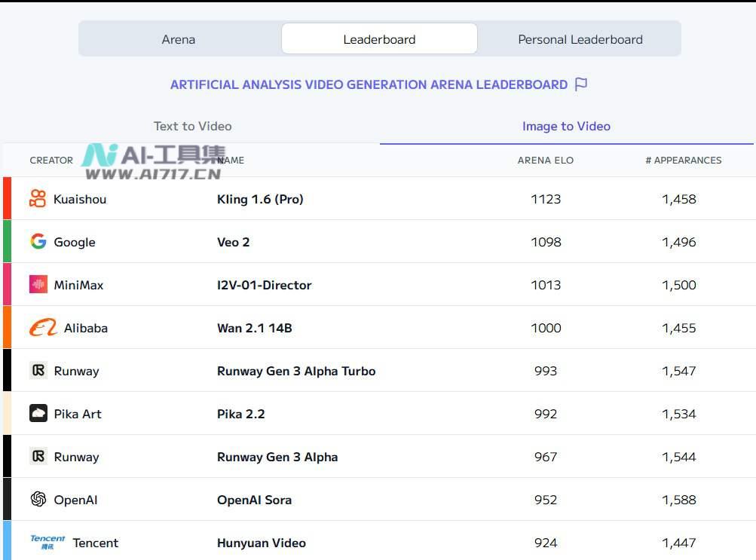Click the Pika 2.2 model name

240,414
